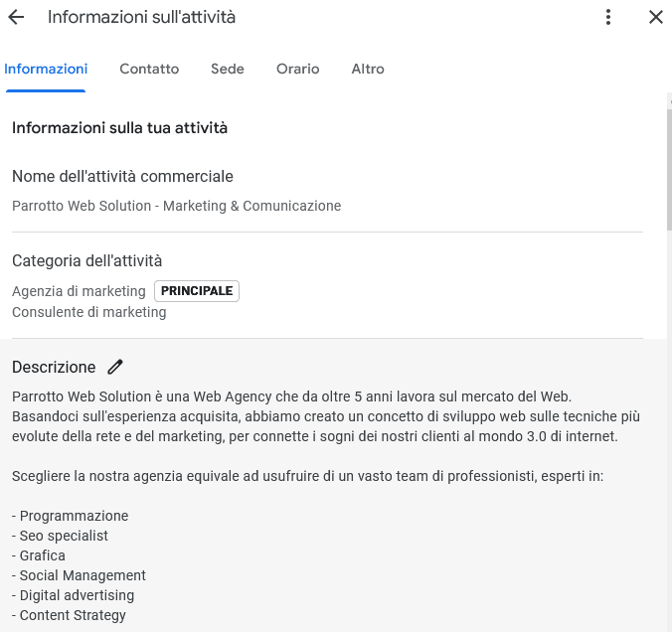Click the back arrow icon
The image size is (672, 632).
16,17
